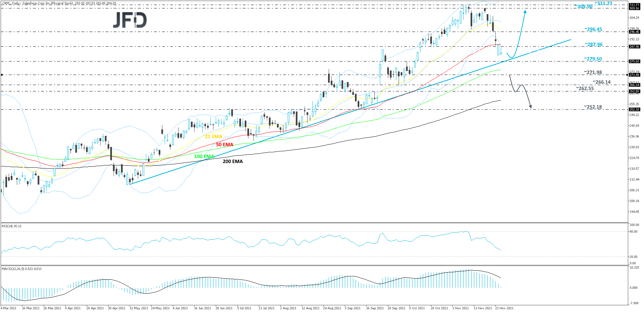This screenshot has height=312, width=644.
Task: Click the yellow 21 EMA label
Action: pyautogui.click(x=214, y=136)
